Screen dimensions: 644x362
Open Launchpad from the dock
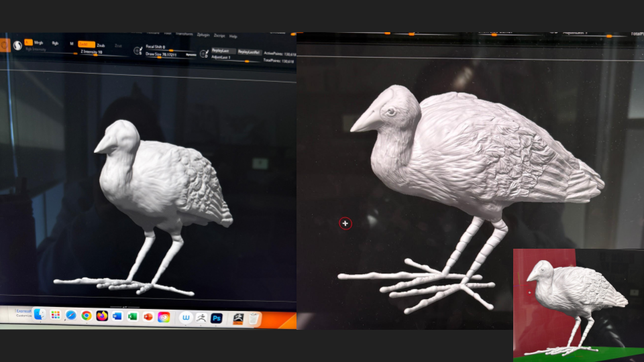pyautogui.click(x=56, y=315)
